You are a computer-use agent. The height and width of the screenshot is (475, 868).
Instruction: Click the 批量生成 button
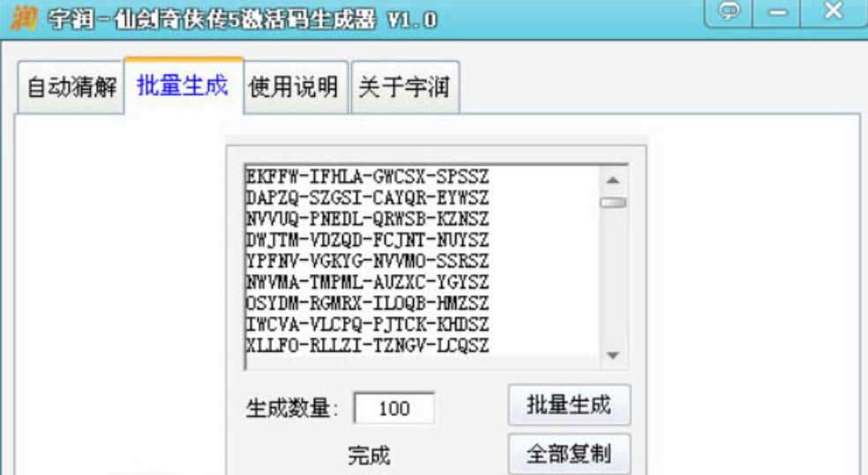coord(569,404)
